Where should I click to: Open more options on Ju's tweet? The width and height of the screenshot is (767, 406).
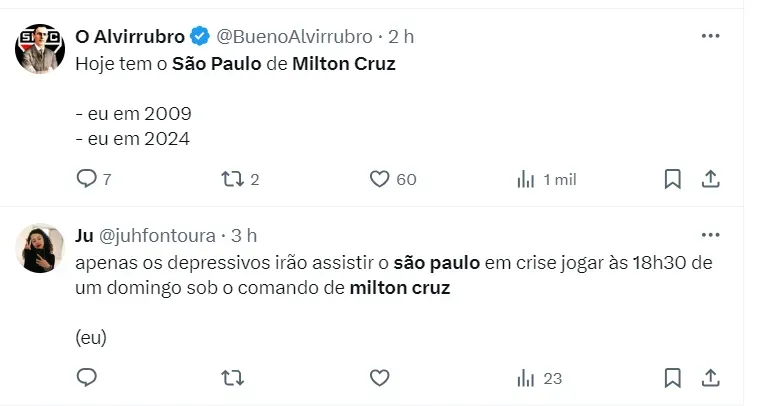[710, 235]
